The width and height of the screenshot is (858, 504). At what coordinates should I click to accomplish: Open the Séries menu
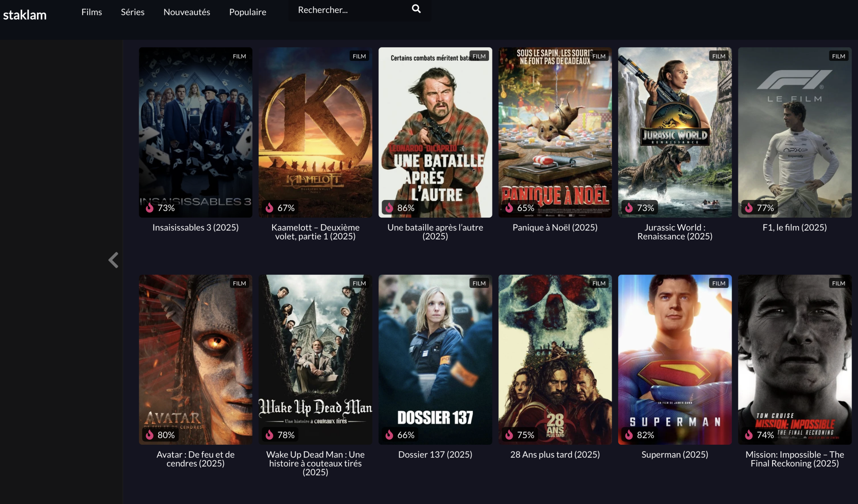(132, 12)
